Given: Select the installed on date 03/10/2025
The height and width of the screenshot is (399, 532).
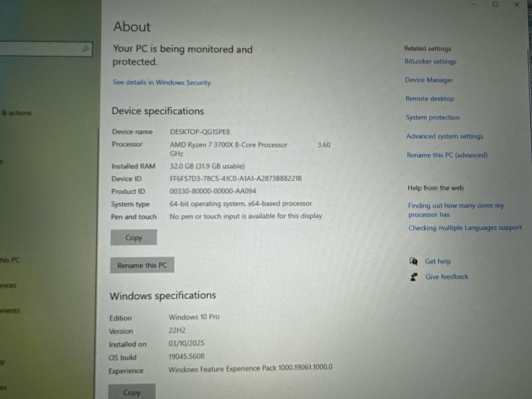Looking at the screenshot, I should (x=186, y=343).
